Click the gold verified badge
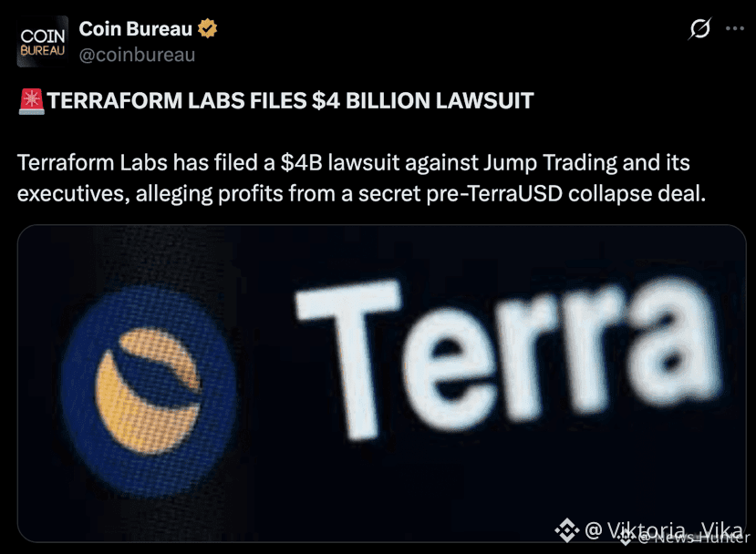Screen dimensions: 756x554 click(x=207, y=28)
